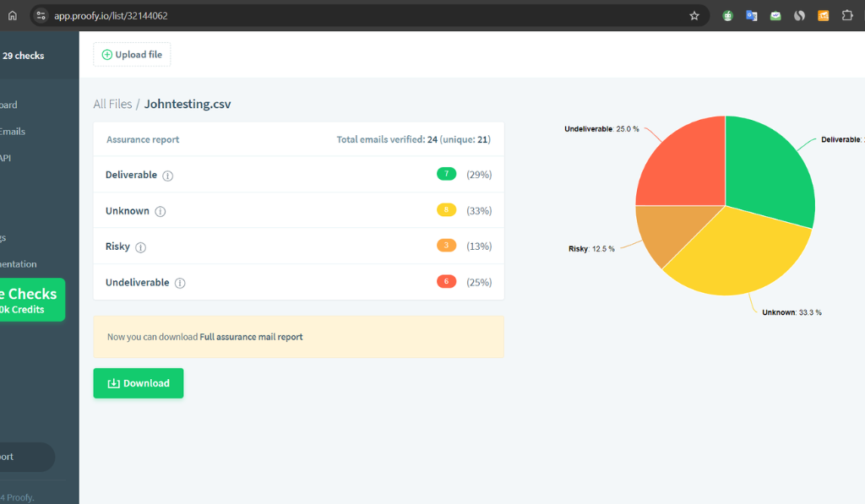Click Total emails verified: 24 text
865x504 pixels.
point(387,139)
